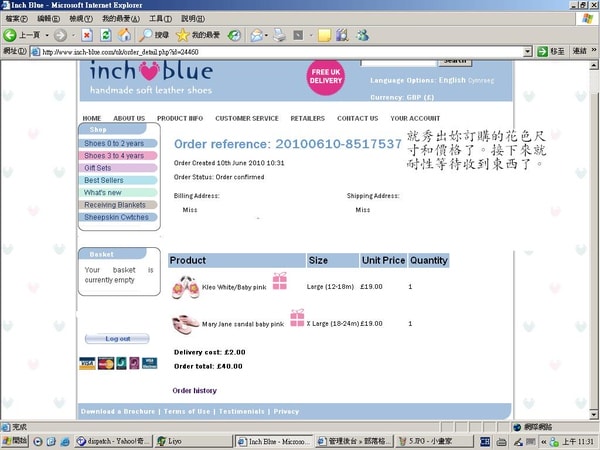The height and width of the screenshot is (450, 600).
Task: Print the page with the printer icon
Action: click(x=280, y=35)
